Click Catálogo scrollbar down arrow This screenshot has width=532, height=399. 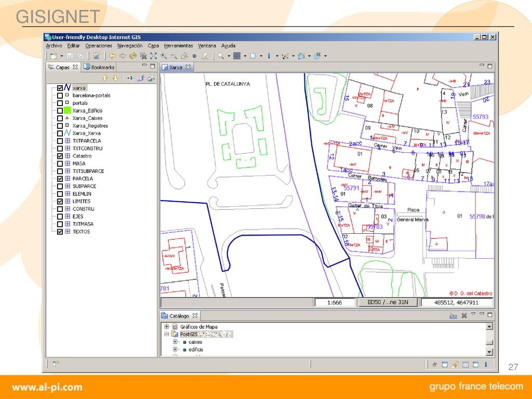(489, 352)
